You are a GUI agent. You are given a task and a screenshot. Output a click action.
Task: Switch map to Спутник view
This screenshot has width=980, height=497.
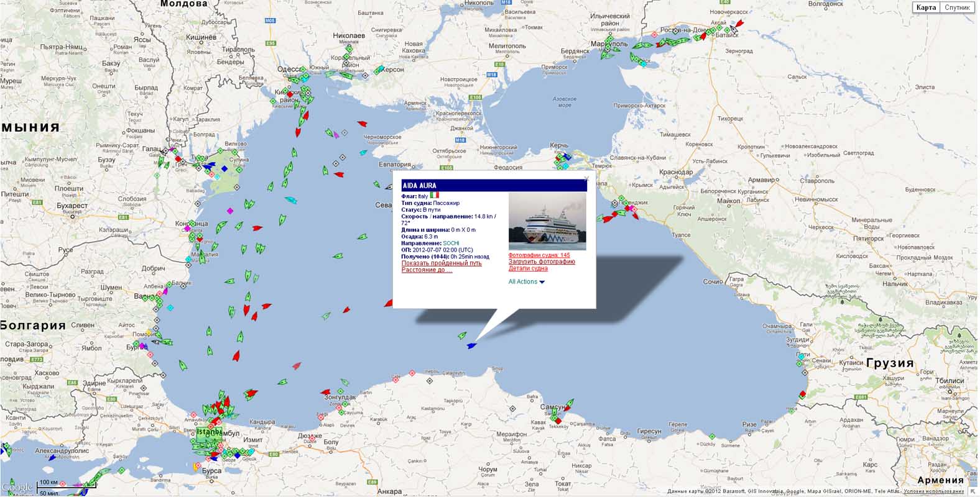(957, 7)
